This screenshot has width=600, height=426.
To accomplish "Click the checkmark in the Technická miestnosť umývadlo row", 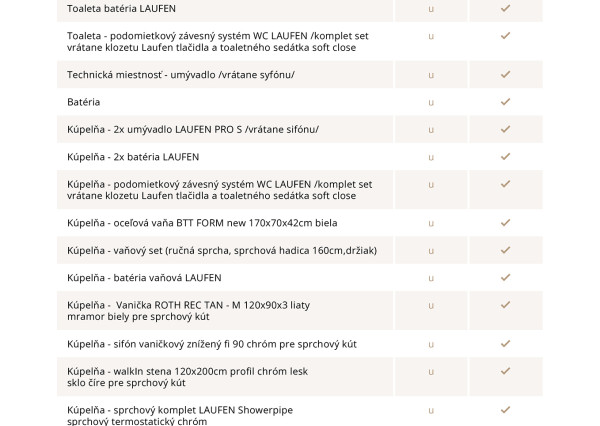I will (x=505, y=75).
